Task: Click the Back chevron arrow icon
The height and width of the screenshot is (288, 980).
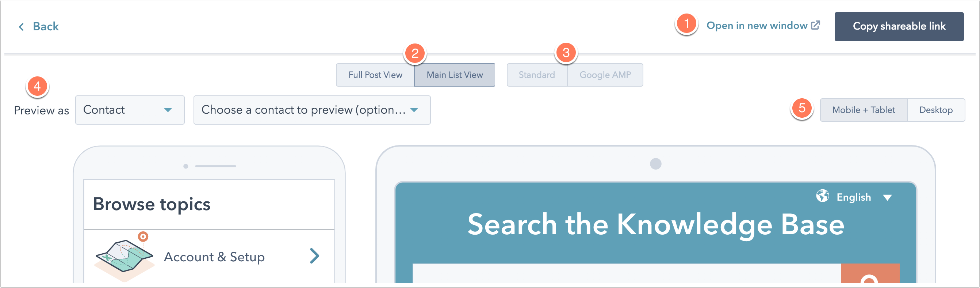Action: tap(21, 27)
